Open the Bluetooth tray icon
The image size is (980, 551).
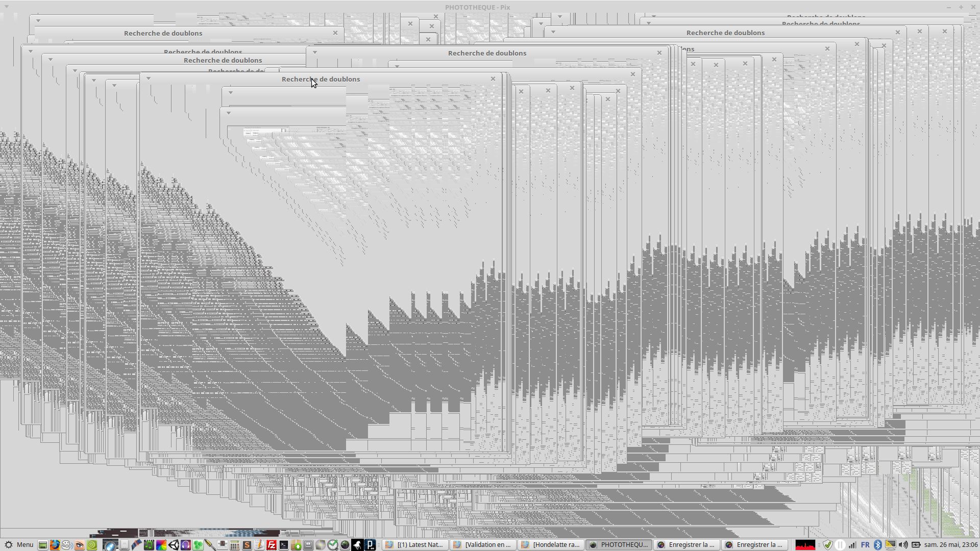tap(877, 545)
